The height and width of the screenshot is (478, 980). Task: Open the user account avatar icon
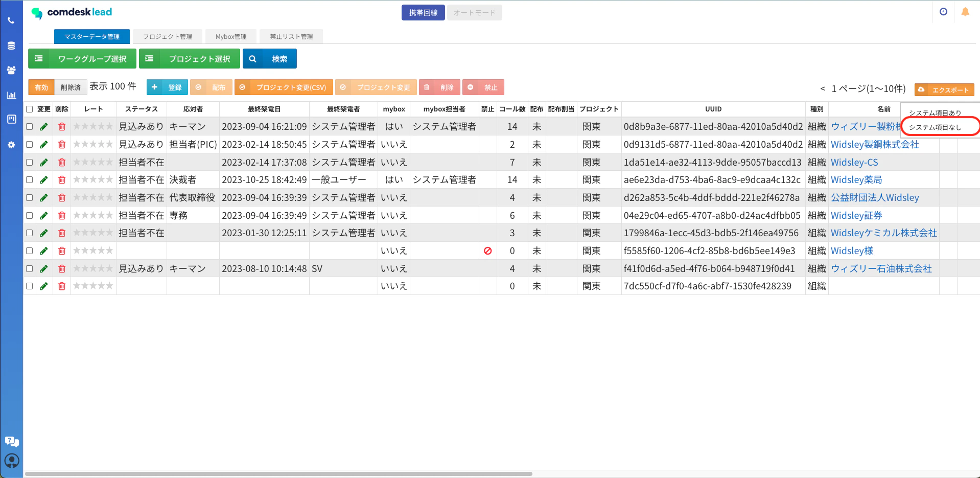[12, 461]
